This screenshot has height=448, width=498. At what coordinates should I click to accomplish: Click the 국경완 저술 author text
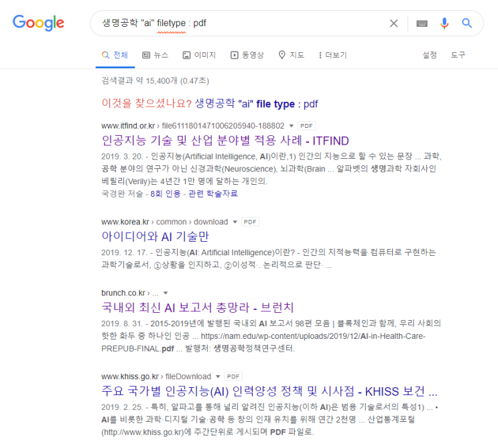tap(122, 194)
